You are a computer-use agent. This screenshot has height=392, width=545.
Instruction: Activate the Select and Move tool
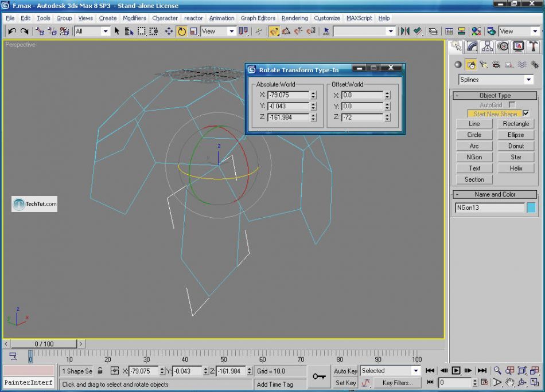pos(169,32)
